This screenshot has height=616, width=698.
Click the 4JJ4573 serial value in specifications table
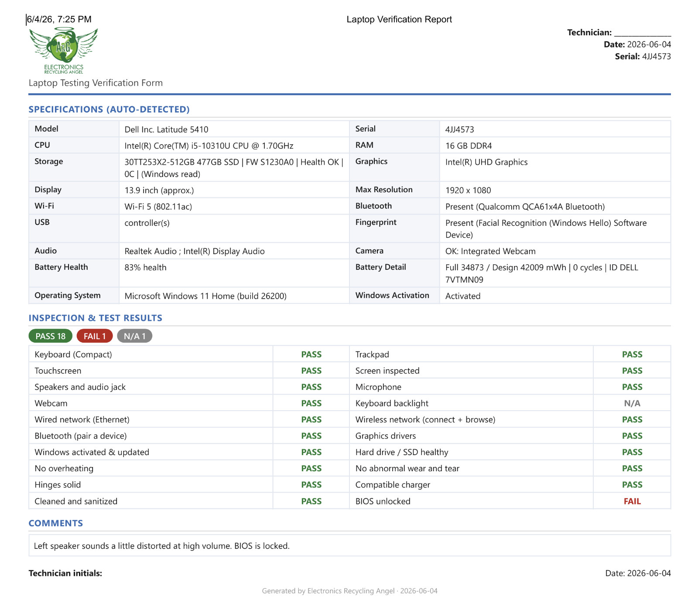tap(460, 129)
